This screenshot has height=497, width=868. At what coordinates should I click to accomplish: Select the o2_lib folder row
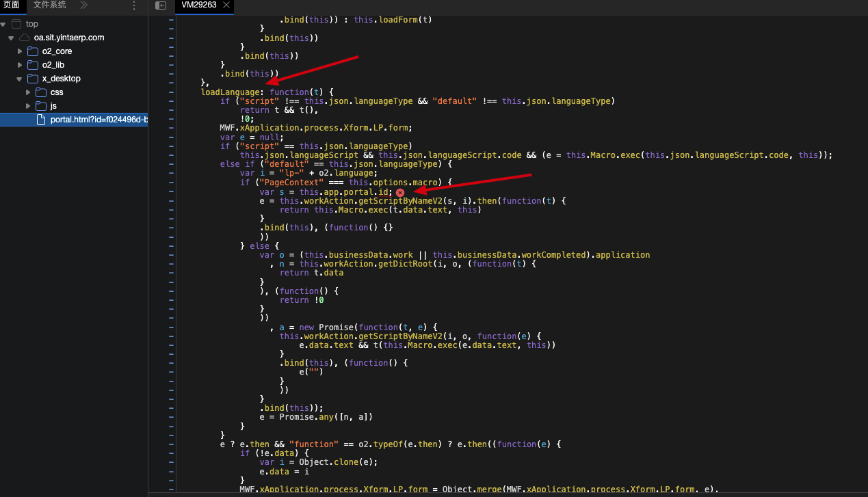click(74, 65)
